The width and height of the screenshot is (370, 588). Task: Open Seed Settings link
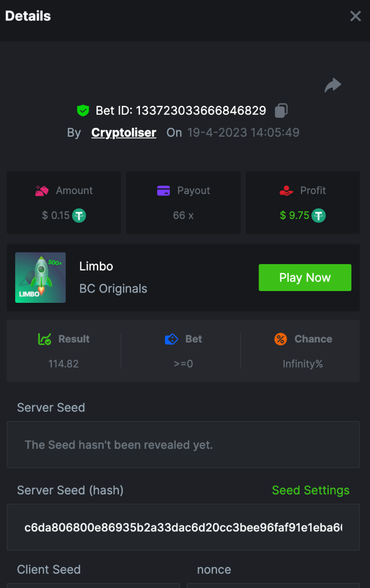(310, 490)
